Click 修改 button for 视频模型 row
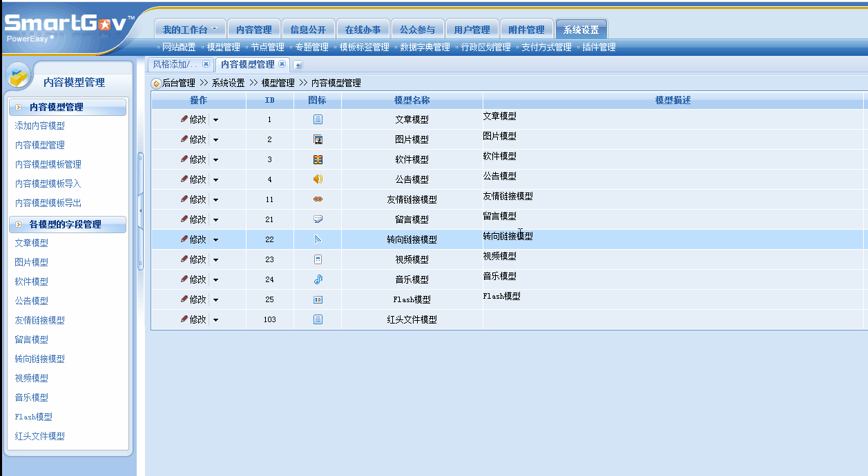The image size is (868, 476). click(x=193, y=259)
